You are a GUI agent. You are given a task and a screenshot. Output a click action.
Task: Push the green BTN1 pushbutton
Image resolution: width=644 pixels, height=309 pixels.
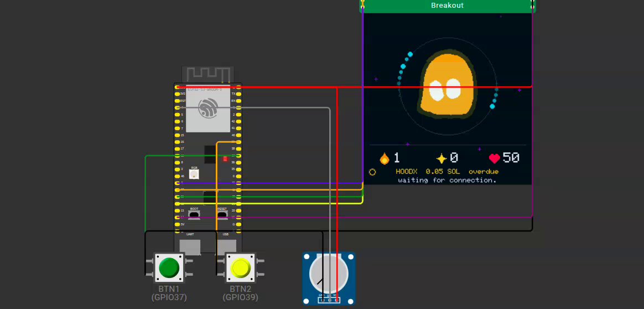pos(169,267)
